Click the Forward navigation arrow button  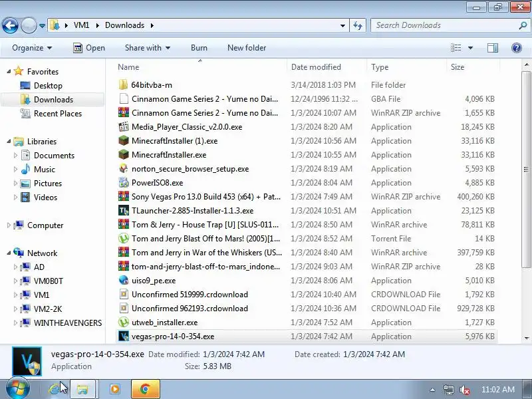(x=29, y=25)
